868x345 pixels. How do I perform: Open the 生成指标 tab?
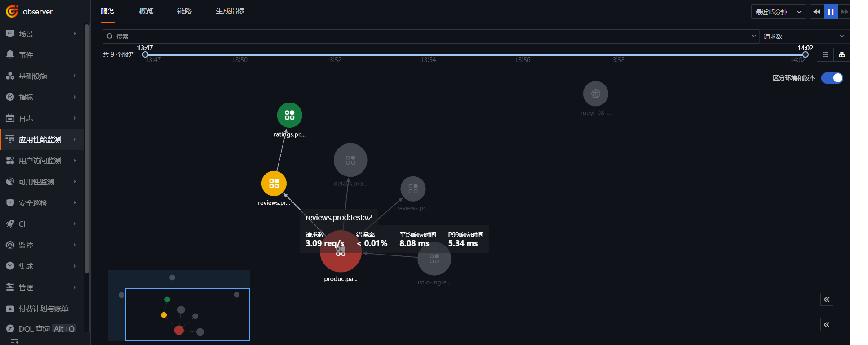(x=230, y=11)
